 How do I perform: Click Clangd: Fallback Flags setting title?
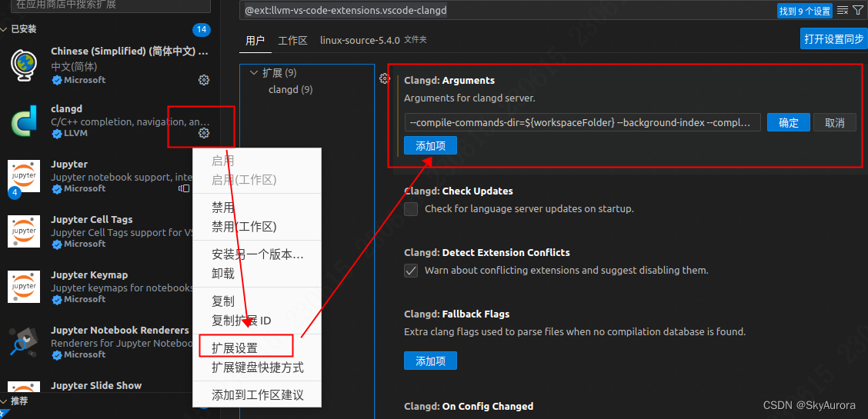coord(456,314)
